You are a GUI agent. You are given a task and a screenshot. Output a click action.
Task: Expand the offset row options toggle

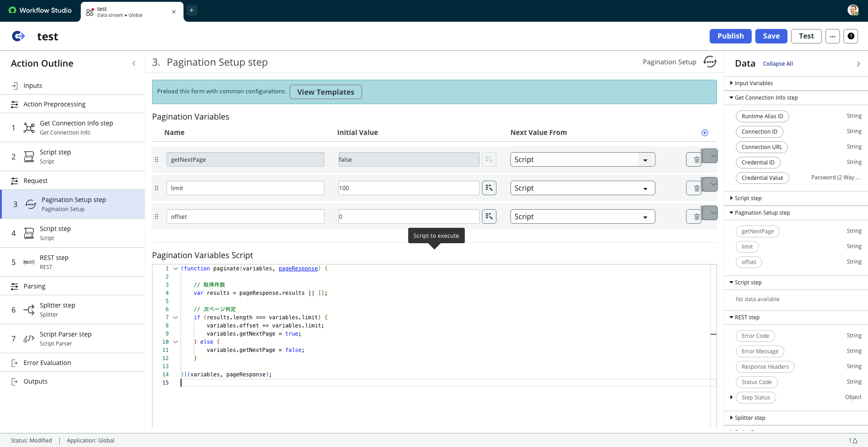click(710, 213)
